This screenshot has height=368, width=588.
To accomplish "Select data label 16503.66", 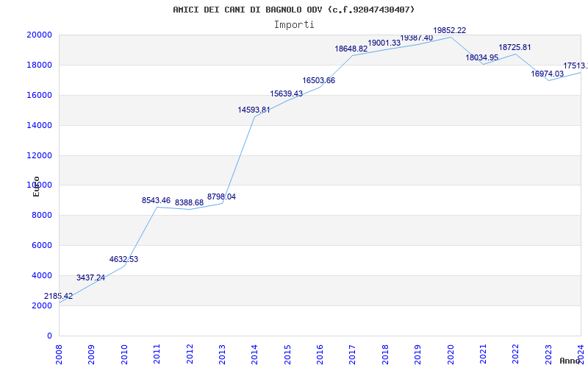I will tap(319, 81).
